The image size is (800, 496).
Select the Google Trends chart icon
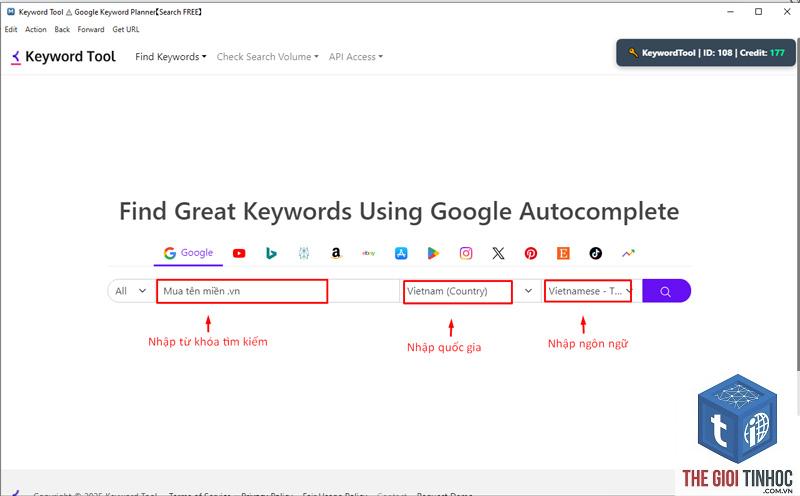coord(628,253)
